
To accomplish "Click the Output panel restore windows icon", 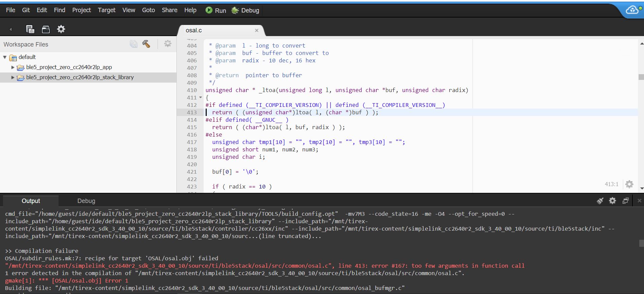I will (625, 201).
